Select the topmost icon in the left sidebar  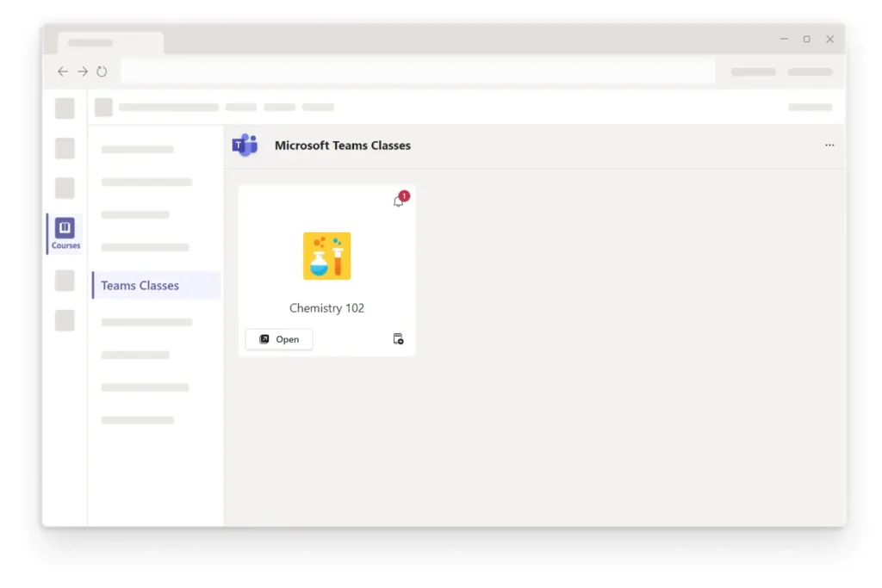pyautogui.click(x=65, y=108)
